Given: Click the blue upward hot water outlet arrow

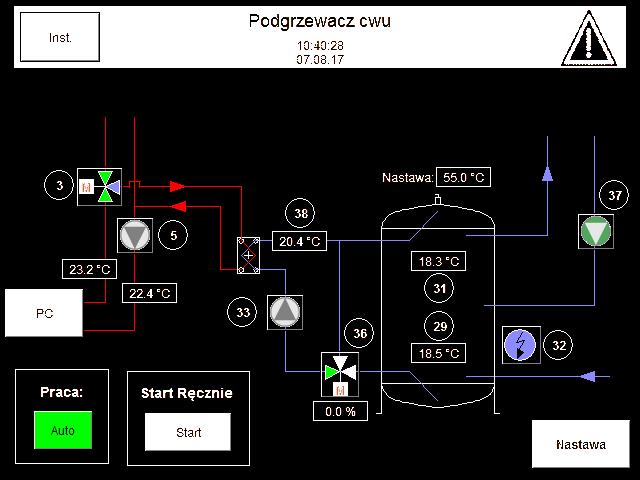Looking at the screenshot, I should [547, 173].
